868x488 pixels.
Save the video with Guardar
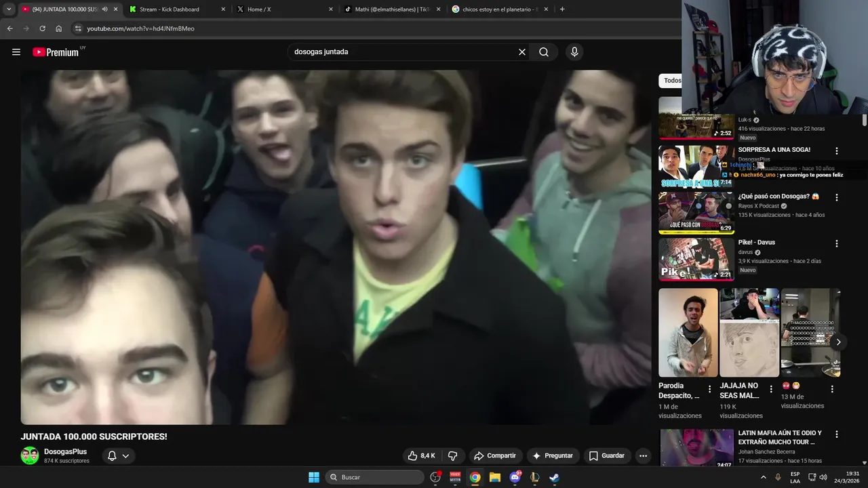(x=607, y=456)
